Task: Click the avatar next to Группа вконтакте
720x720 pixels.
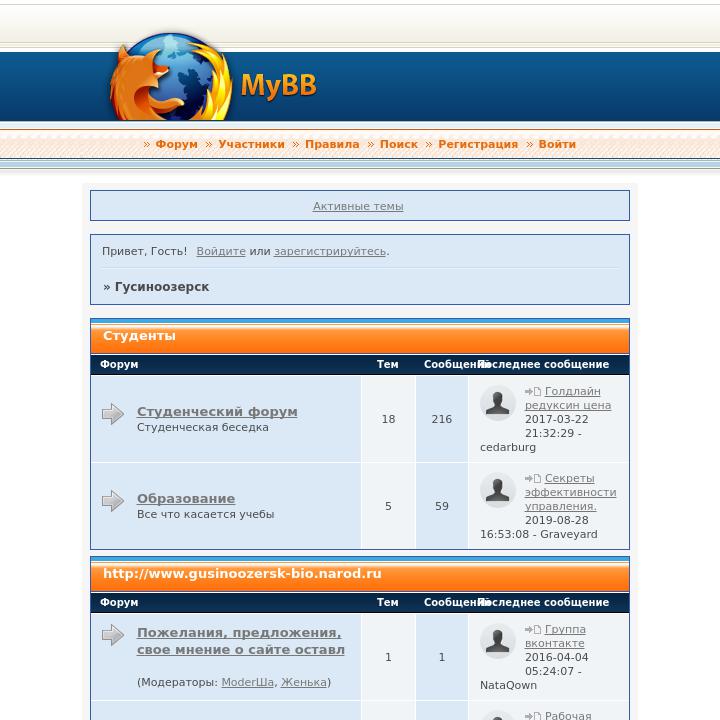Action: click(497, 641)
